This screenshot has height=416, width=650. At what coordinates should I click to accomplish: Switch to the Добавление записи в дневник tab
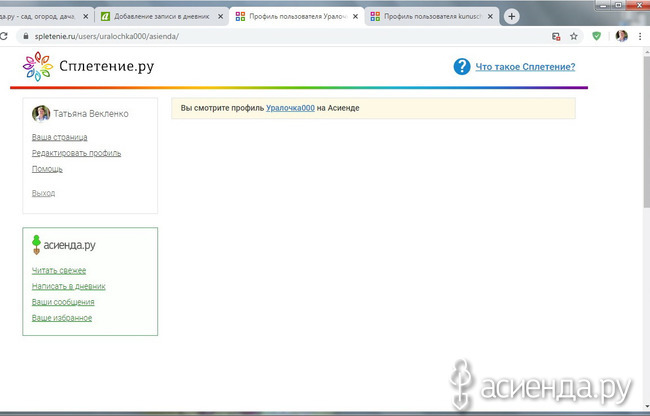click(x=160, y=17)
